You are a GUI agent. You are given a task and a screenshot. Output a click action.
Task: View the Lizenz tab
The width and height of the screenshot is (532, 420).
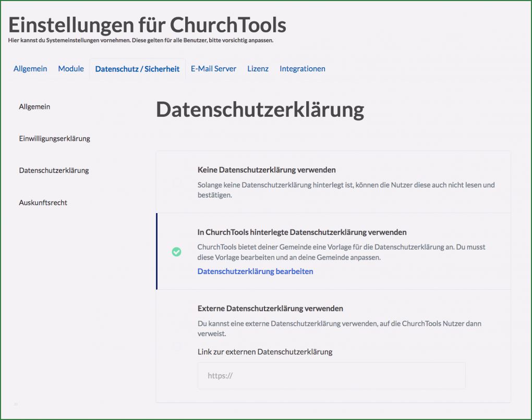click(x=258, y=68)
